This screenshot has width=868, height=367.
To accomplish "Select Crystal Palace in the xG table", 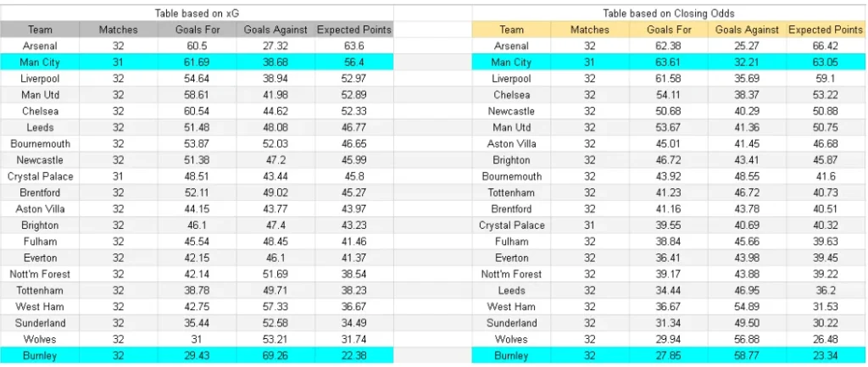I will point(40,176).
